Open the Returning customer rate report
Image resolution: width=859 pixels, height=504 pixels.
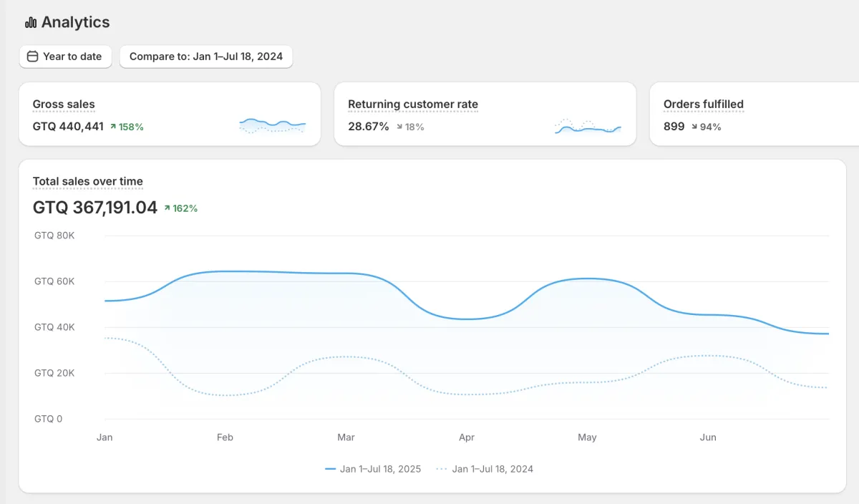click(412, 105)
